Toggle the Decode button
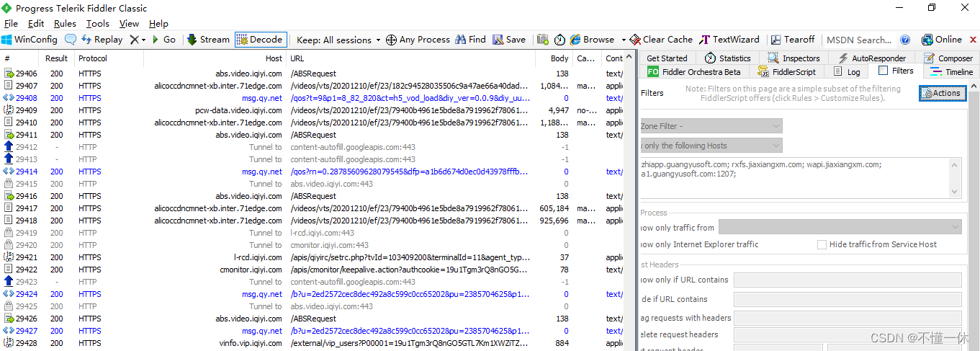 pos(260,40)
